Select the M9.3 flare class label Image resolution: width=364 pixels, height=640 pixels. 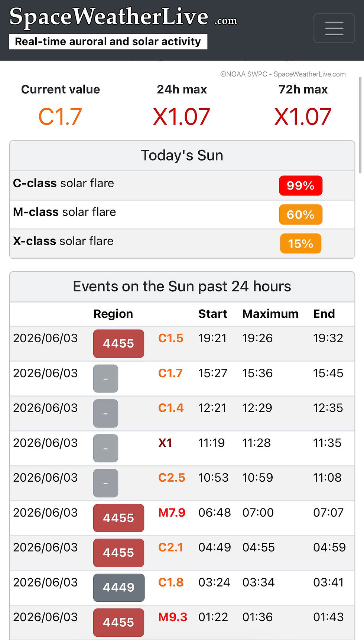[173, 617]
